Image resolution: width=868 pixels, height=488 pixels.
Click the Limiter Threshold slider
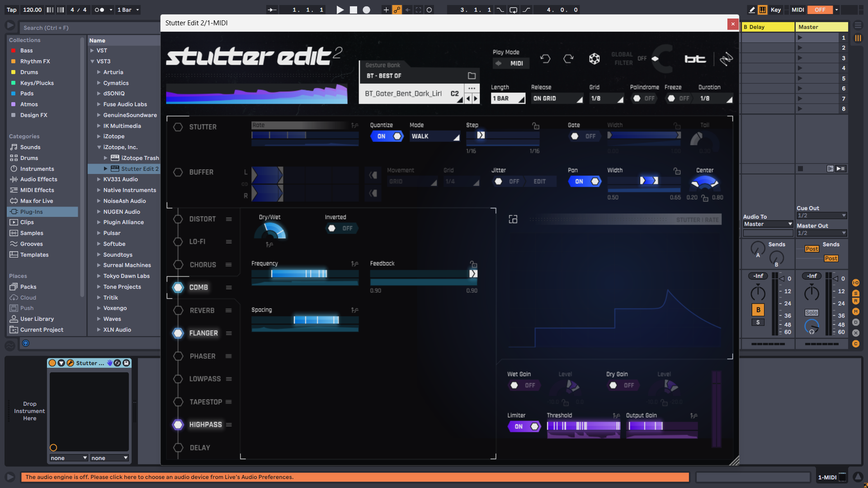tap(584, 426)
